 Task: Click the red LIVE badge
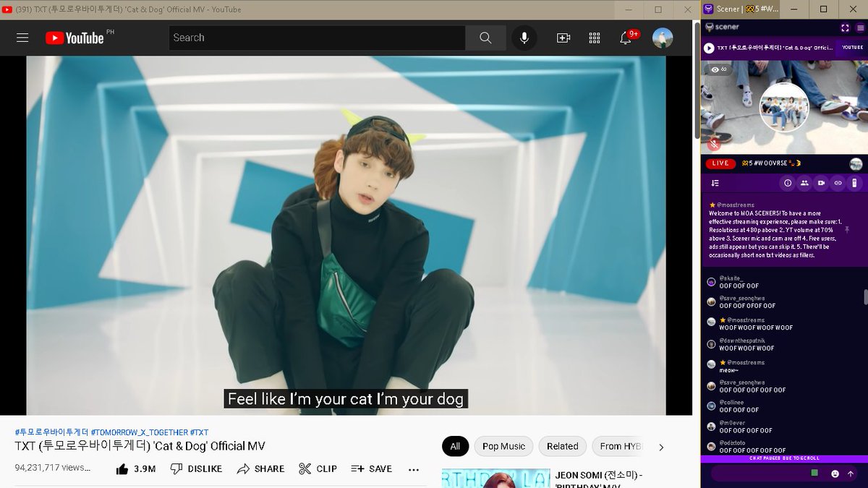[x=720, y=163]
